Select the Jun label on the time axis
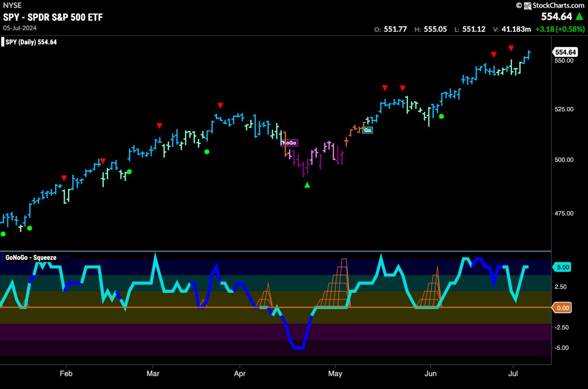The image size is (588, 389). pos(430,373)
